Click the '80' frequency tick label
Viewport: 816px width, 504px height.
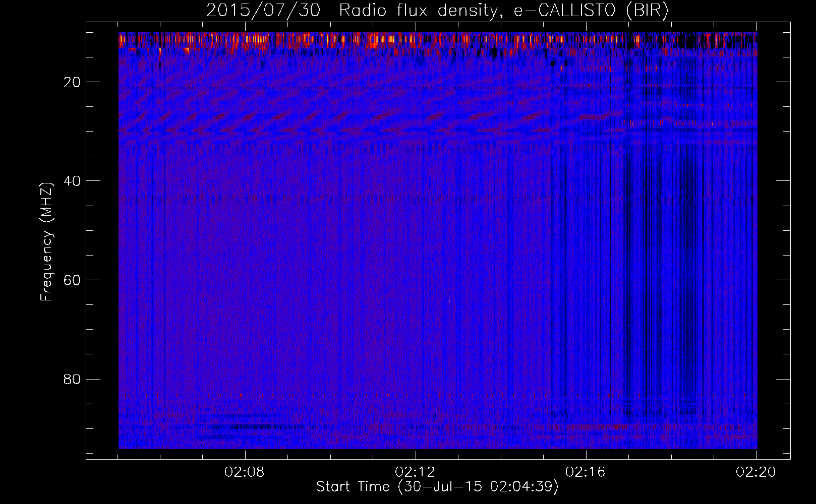(x=72, y=379)
